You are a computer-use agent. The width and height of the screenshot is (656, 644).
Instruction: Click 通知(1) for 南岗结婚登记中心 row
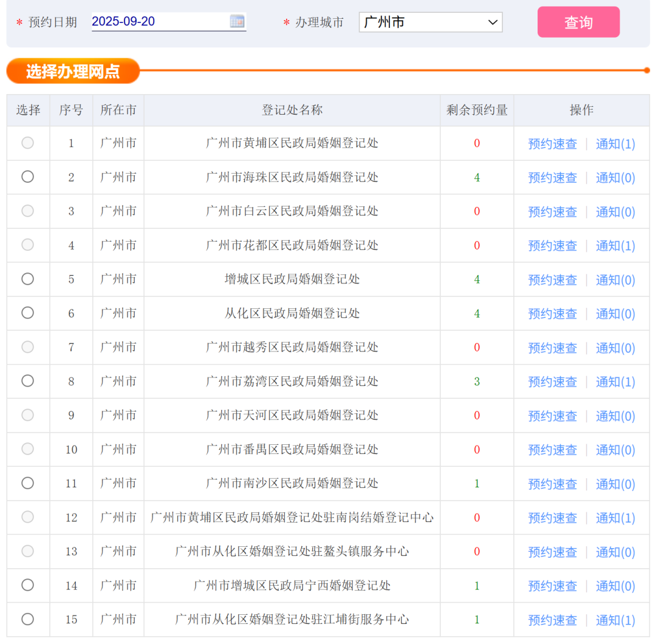615,518
